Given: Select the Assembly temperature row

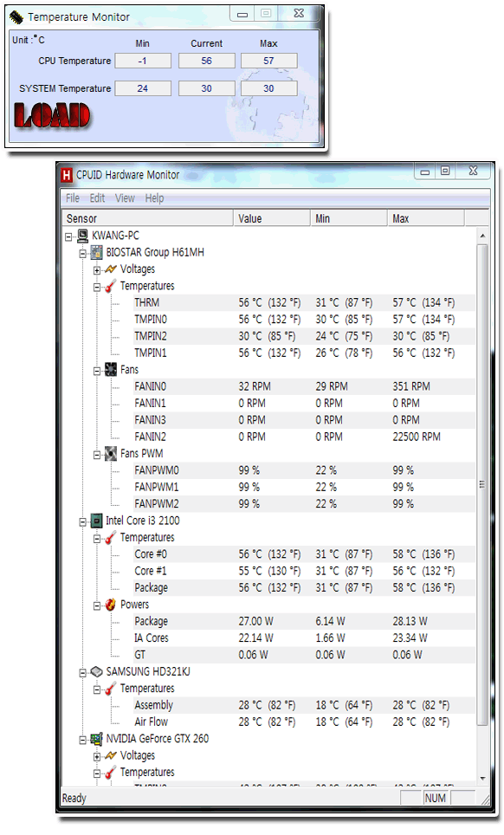Looking at the screenshot, I should pyautogui.click(x=304, y=705).
